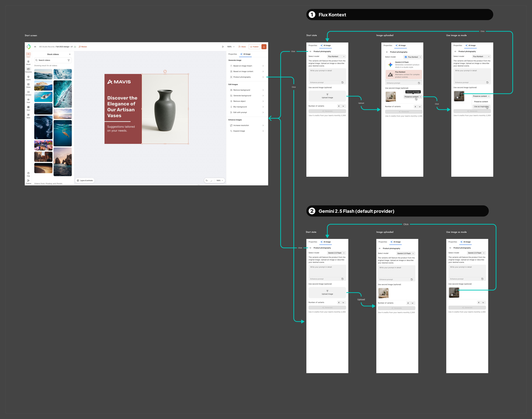Click the Share button
532x419 pixels.
(x=242, y=47)
